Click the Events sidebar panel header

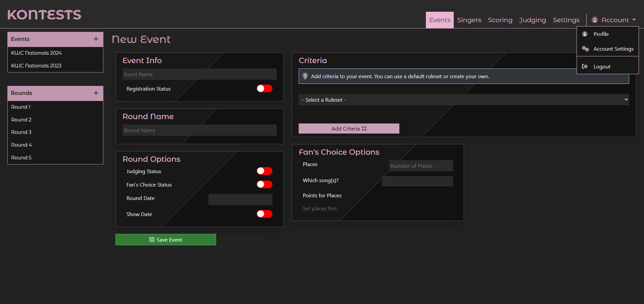pos(55,39)
